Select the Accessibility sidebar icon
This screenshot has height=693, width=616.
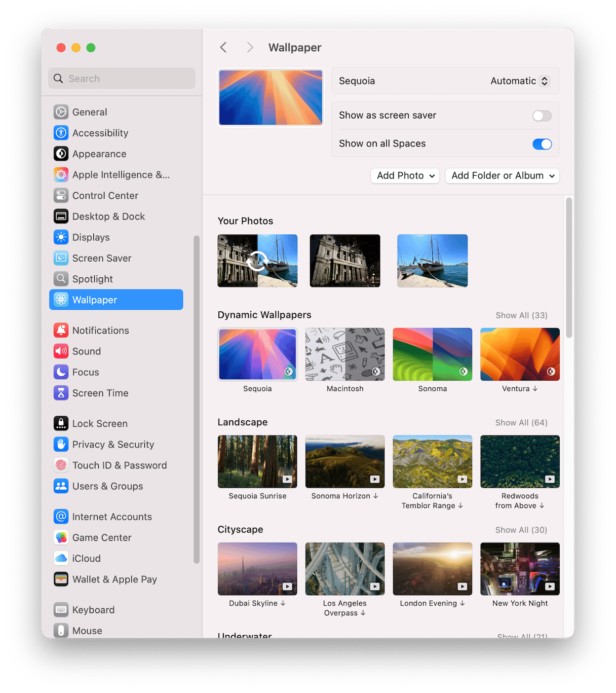[61, 133]
